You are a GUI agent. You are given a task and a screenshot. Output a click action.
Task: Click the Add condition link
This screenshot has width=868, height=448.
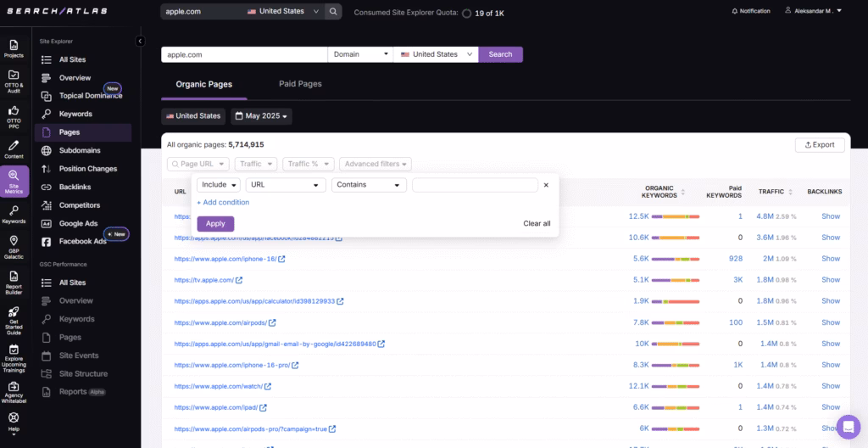click(223, 203)
